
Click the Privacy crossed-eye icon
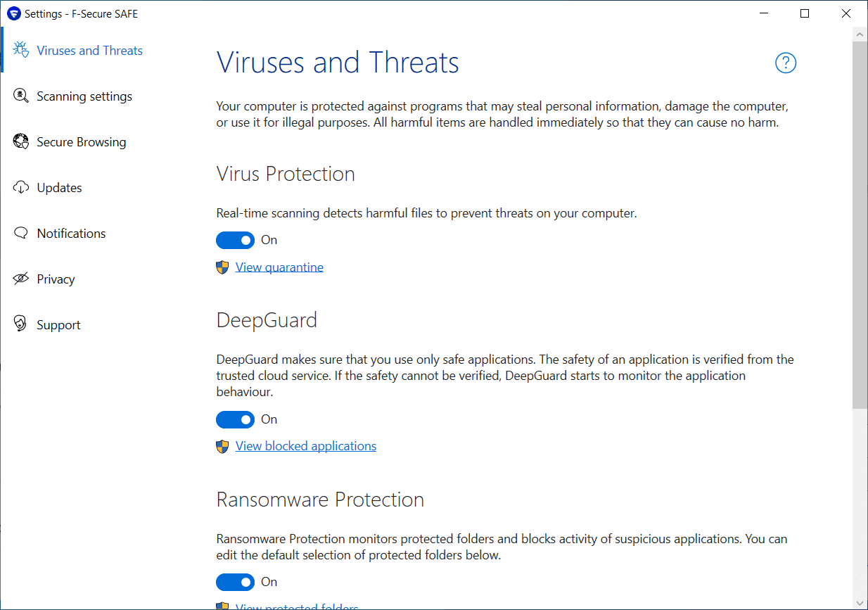point(21,279)
